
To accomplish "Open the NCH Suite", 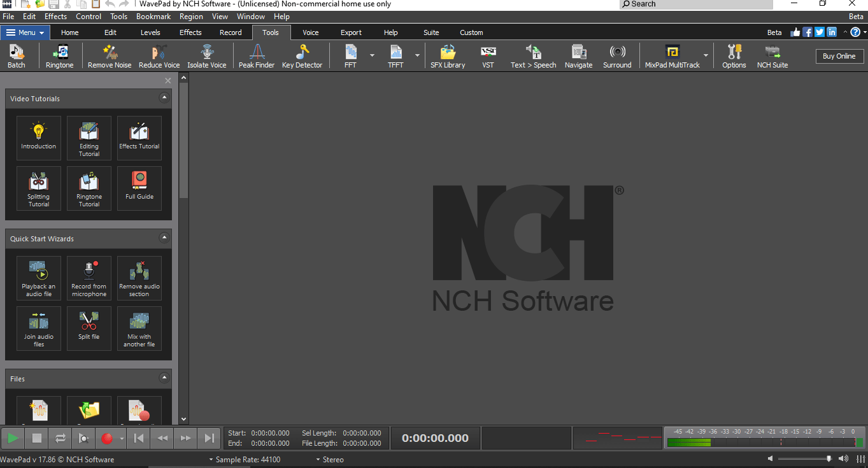I will [x=772, y=57].
